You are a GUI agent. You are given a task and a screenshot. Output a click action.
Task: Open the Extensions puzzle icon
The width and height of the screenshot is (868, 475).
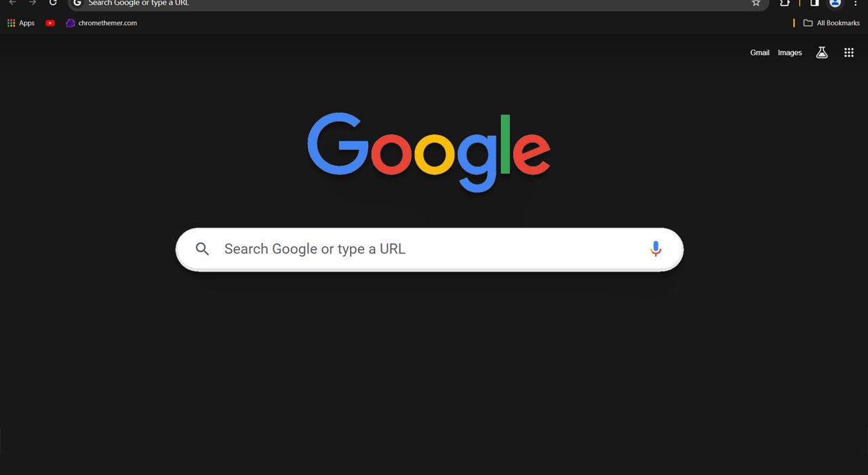(x=785, y=3)
